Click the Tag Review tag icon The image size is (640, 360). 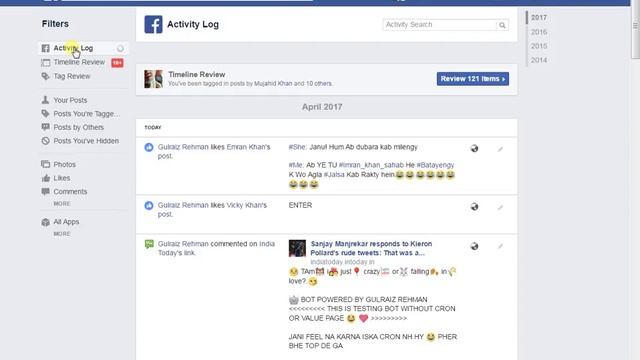pyautogui.click(x=45, y=76)
